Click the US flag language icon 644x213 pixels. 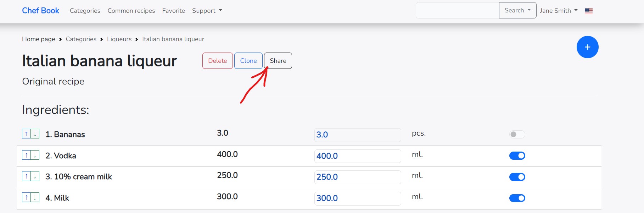588,11
